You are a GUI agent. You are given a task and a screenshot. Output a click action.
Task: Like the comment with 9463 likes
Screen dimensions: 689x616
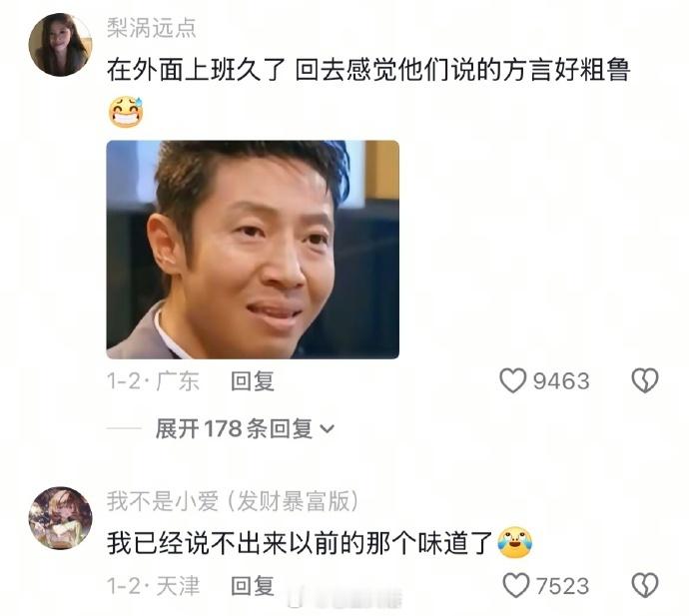tap(512, 380)
